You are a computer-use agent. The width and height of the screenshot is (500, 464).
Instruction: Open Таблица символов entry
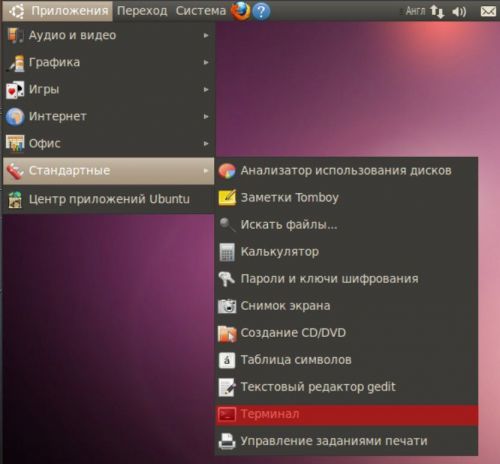point(346,360)
